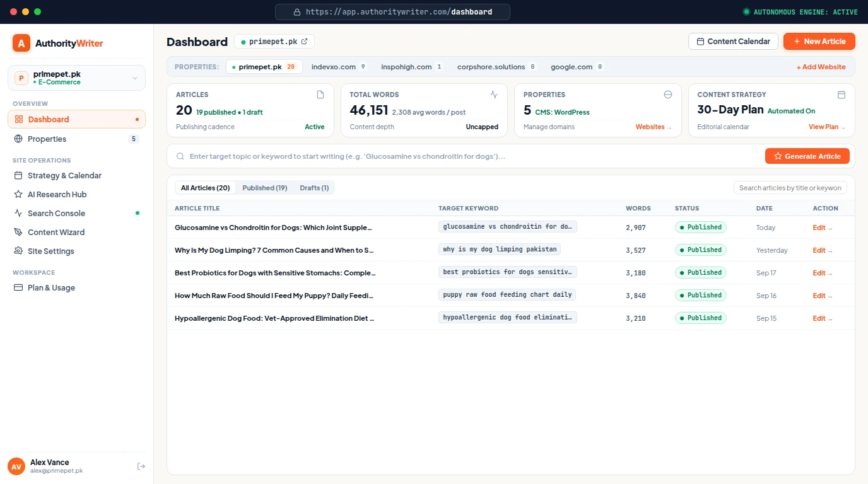Click the AV user avatar
Image resolution: width=868 pixels, height=484 pixels.
(x=16, y=466)
